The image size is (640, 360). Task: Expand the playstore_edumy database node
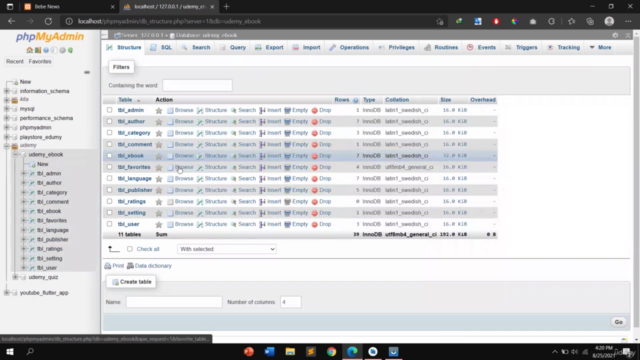click(x=7, y=137)
